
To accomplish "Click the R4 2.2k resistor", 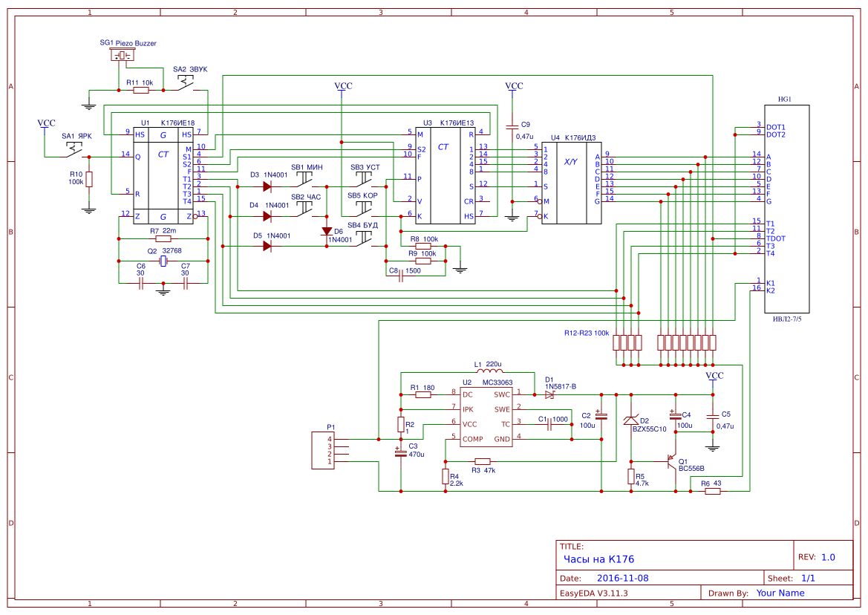I will click(445, 477).
